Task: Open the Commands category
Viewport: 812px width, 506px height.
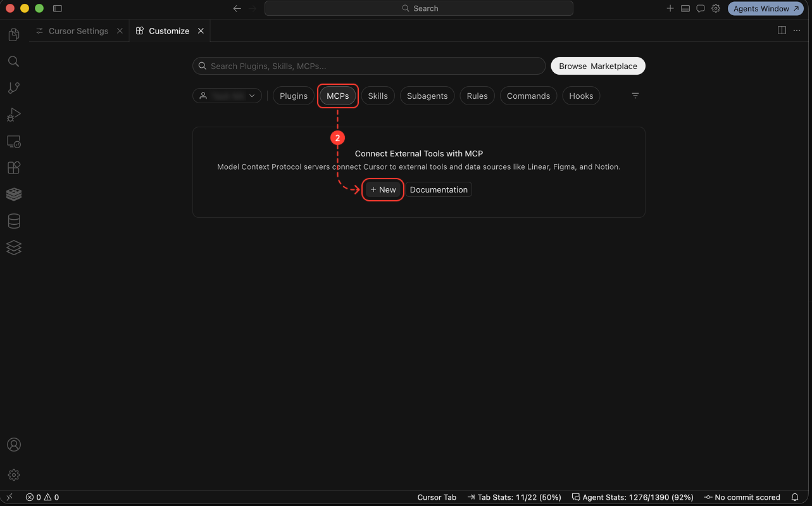Action: [x=528, y=96]
